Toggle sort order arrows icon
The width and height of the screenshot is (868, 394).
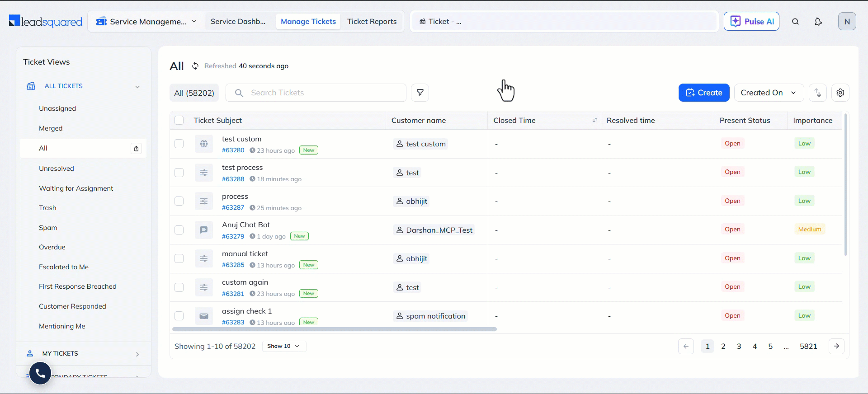pos(817,93)
